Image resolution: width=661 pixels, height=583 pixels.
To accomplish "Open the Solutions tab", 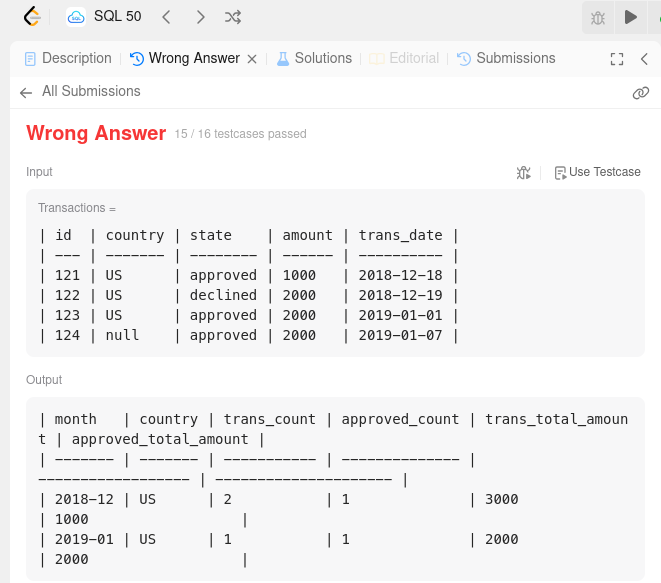I will pyautogui.click(x=314, y=58).
